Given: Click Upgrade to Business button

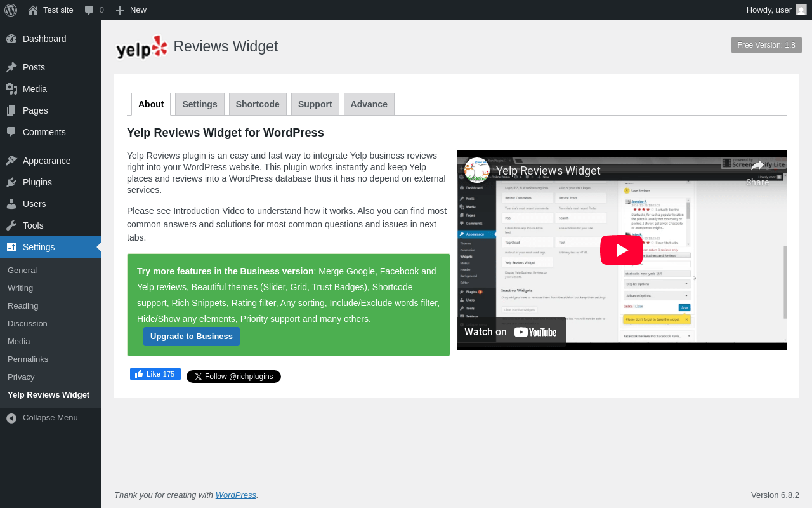Looking at the screenshot, I should point(192,337).
